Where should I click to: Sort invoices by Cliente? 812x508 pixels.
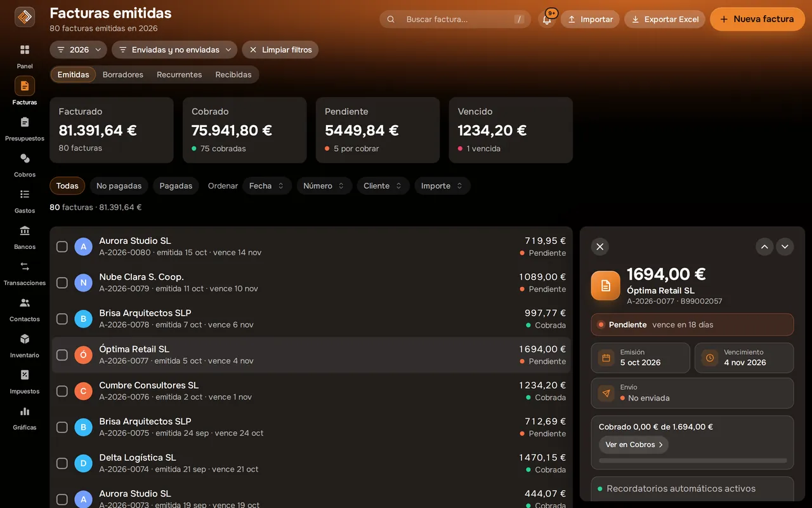[x=383, y=186]
